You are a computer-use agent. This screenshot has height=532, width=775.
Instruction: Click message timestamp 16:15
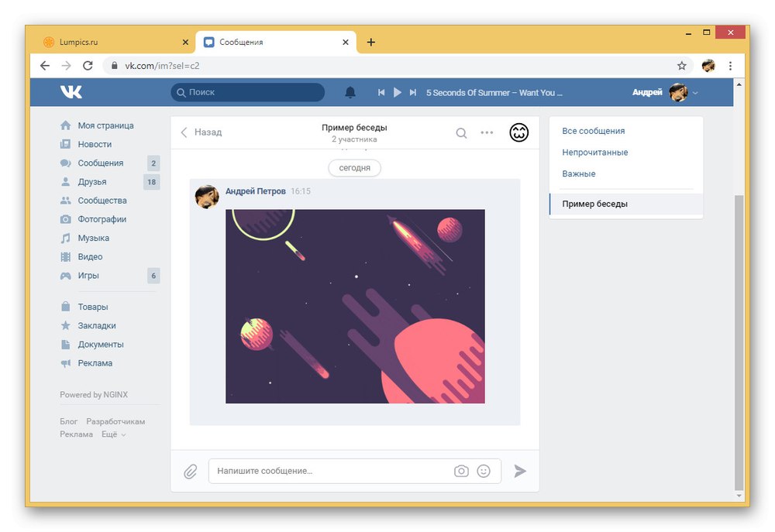(301, 191)
